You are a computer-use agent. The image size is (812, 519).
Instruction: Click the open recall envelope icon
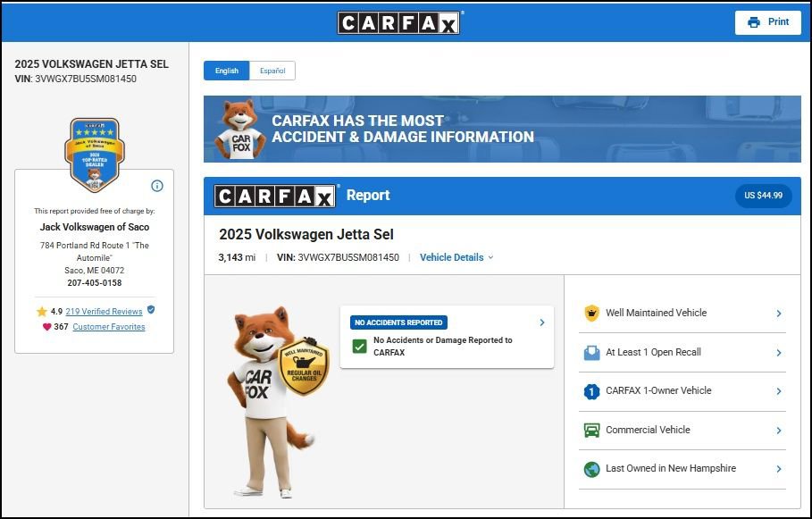tap(591, 353)
